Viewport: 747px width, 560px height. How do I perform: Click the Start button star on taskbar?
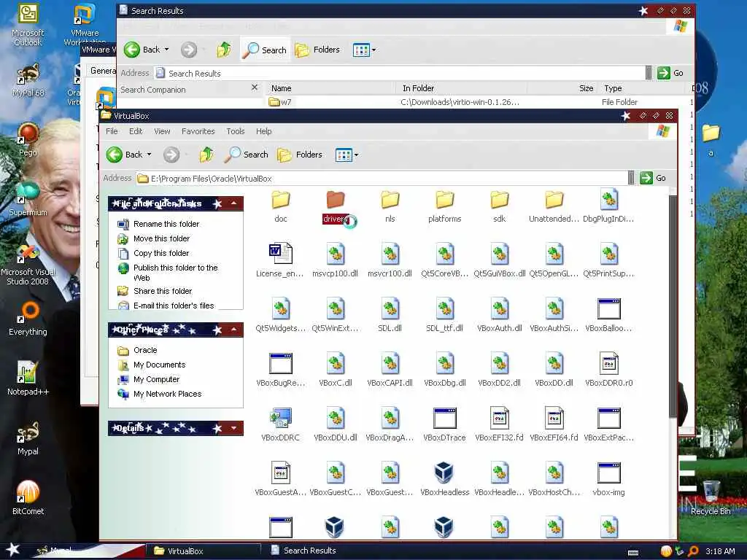(x=13, y=550)
